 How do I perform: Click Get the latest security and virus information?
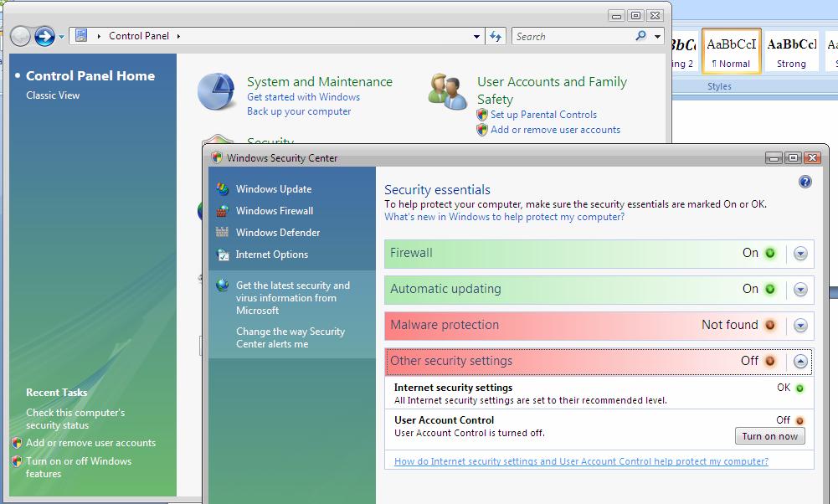pyautogui.click(x=293, y=298)
